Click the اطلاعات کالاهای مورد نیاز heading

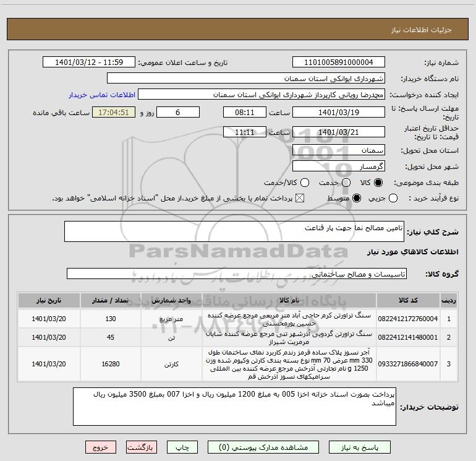pyautogui.click(x=413, y=252)
